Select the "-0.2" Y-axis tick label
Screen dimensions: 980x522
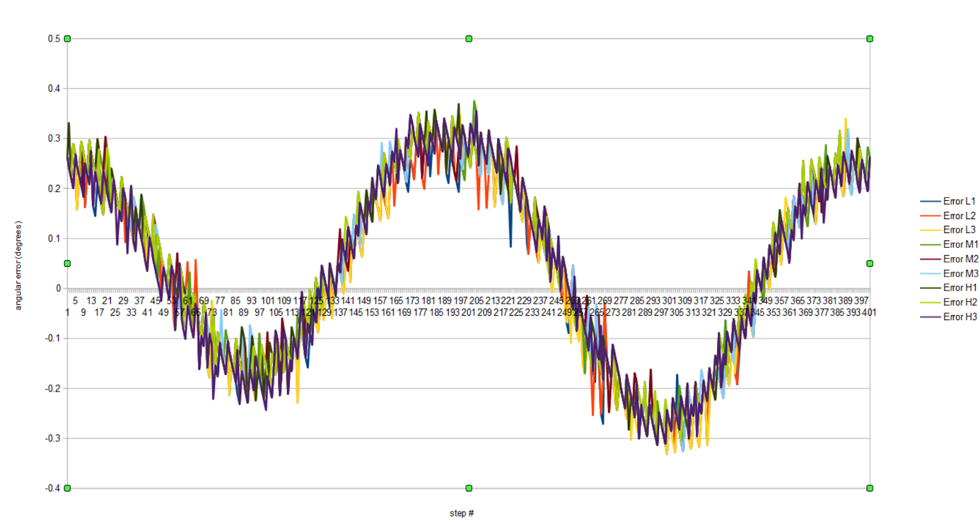[x=53, y=389]
